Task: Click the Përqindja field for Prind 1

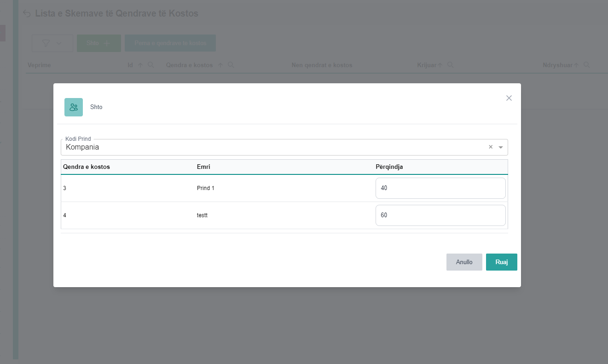Action: tap(440, 188)
